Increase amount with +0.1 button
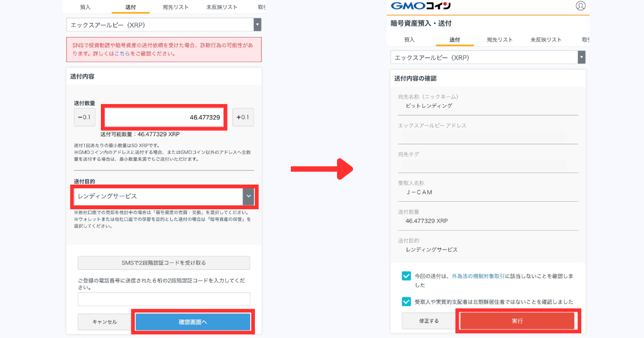 (x=243, y=117)
